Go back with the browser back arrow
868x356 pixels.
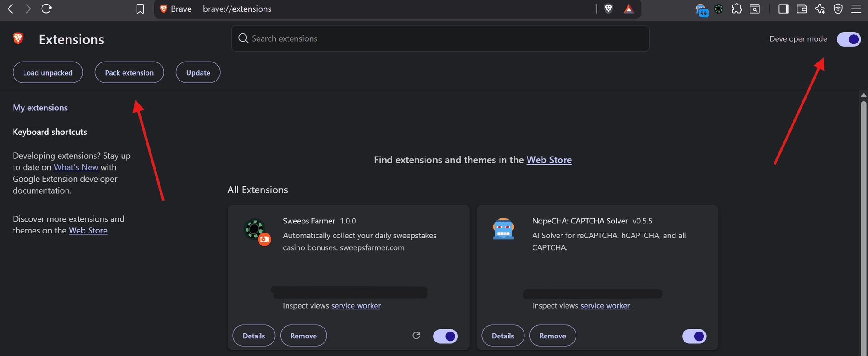click(10, 9)
